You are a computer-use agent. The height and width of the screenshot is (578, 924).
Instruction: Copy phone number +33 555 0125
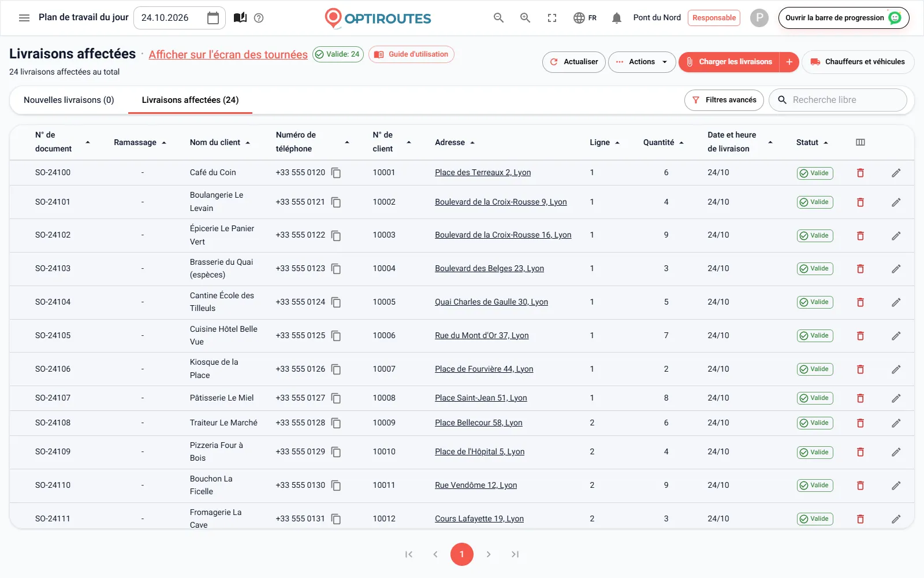pyautogui.click(x=336, y=336)
